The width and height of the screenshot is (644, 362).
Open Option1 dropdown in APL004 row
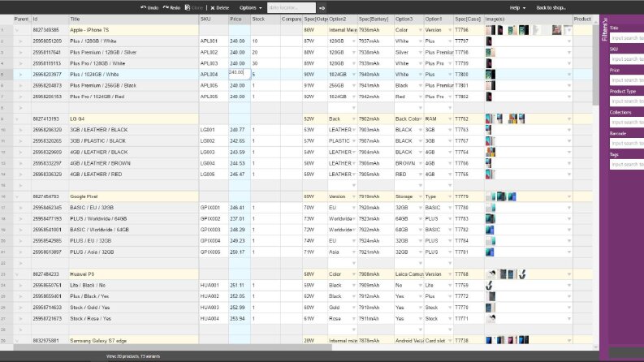coord(450,75)
